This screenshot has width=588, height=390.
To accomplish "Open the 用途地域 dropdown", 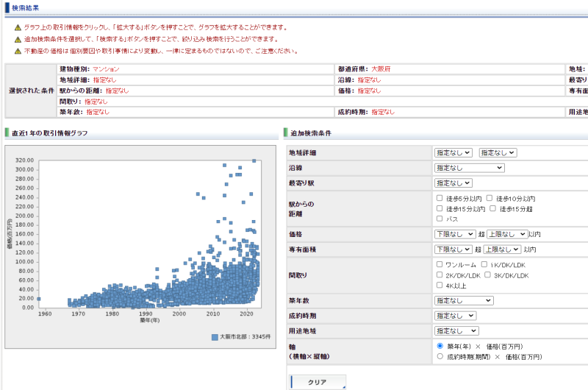I will click(x=456, y=331).
